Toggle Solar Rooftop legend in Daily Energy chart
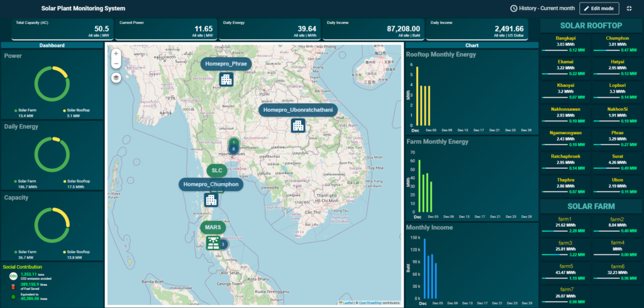Viewport: 644px width, 308px height. [x=76, y=180]
